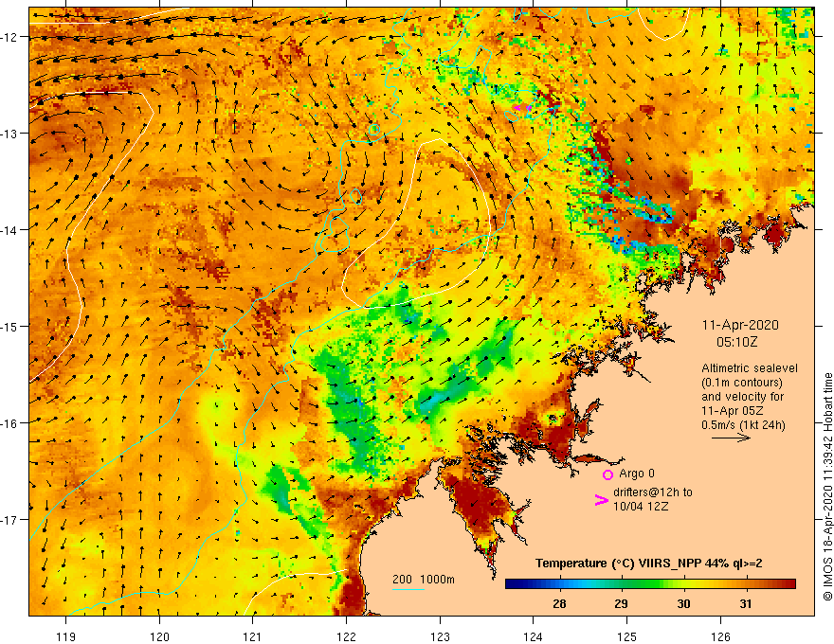Click the magenta drifters arrowhead legend marker

[x=601, y=500]
